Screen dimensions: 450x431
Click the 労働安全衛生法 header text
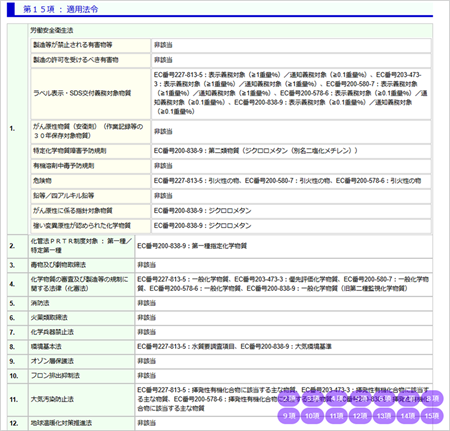tap(52, 30)
